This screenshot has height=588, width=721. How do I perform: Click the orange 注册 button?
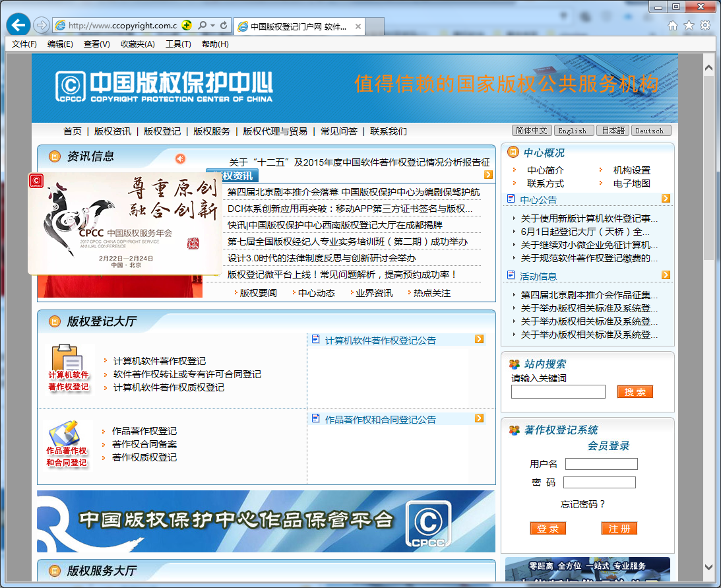pyautogui.click(x=619, y=529)
